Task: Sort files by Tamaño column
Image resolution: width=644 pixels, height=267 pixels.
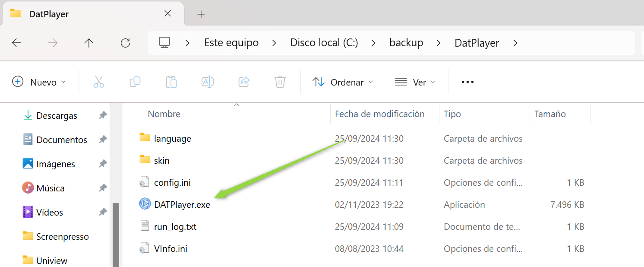Action: click(x=550, y=114)
